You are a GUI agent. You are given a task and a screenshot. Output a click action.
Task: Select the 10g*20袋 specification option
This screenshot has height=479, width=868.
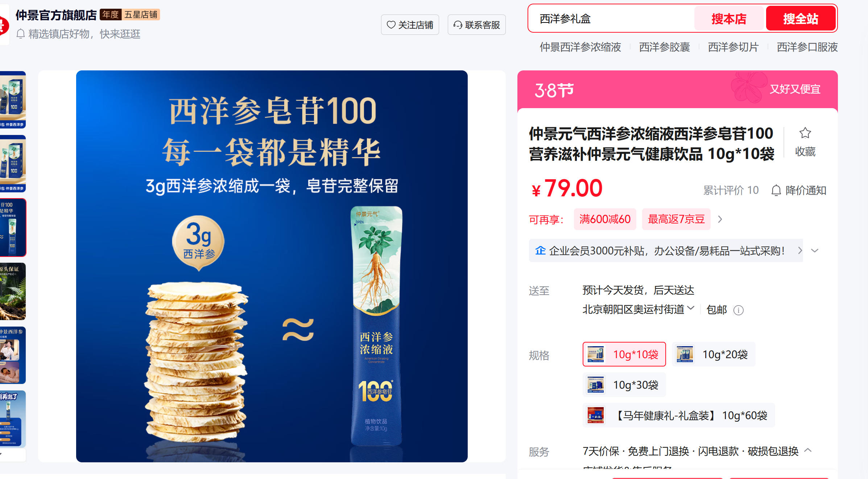714,354
